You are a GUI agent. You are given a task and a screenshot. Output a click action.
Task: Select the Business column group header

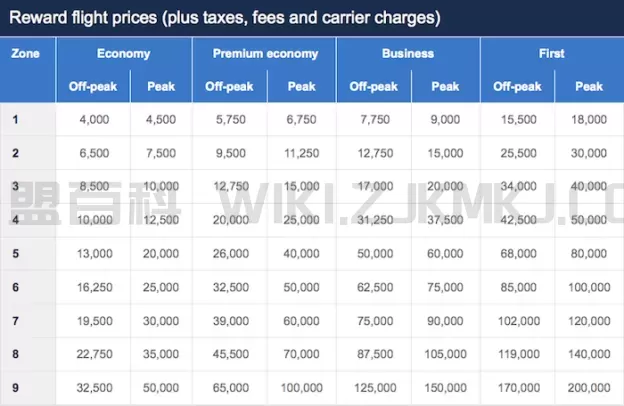[x=407, y=54]
